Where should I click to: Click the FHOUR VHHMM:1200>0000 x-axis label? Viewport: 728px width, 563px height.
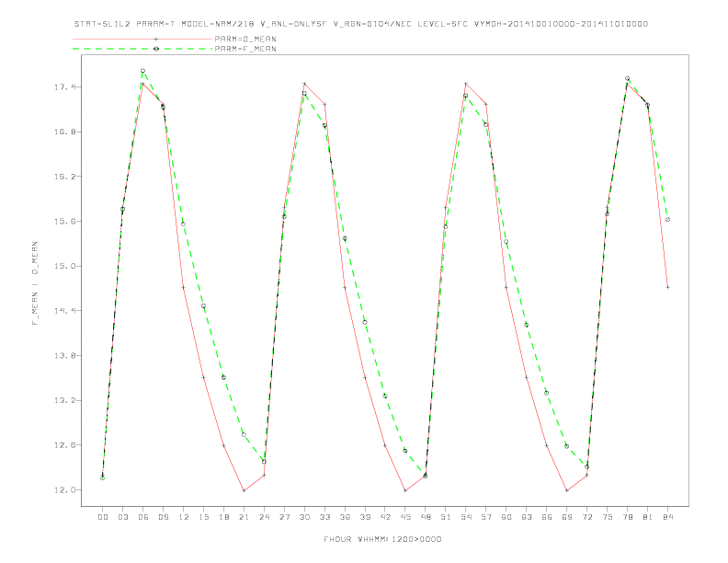pyautogui.click(x=382, y=539)
